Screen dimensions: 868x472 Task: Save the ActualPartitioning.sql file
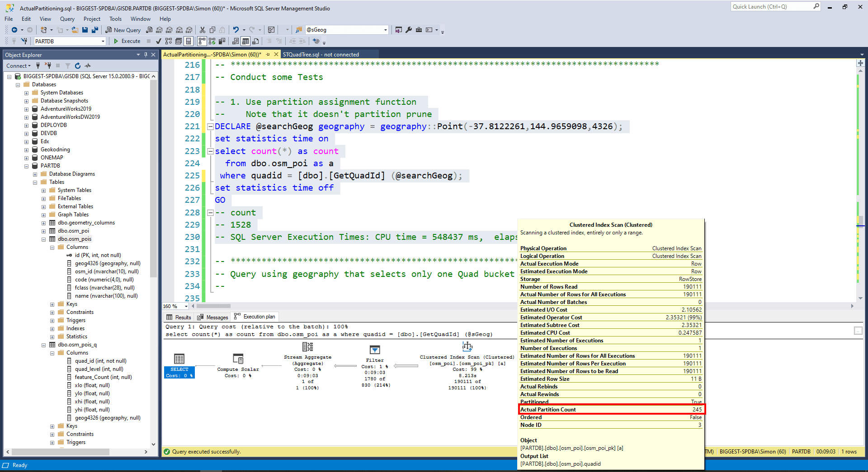85,30
